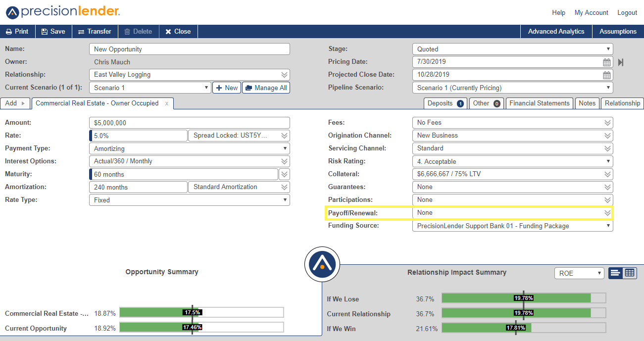
Task: Open the Stage dropdown showing Quoted
Action: click(512, 49)
